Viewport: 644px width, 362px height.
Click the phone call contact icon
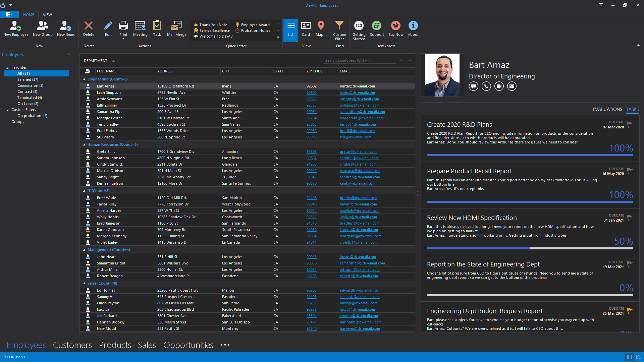(x=486, y=86)
